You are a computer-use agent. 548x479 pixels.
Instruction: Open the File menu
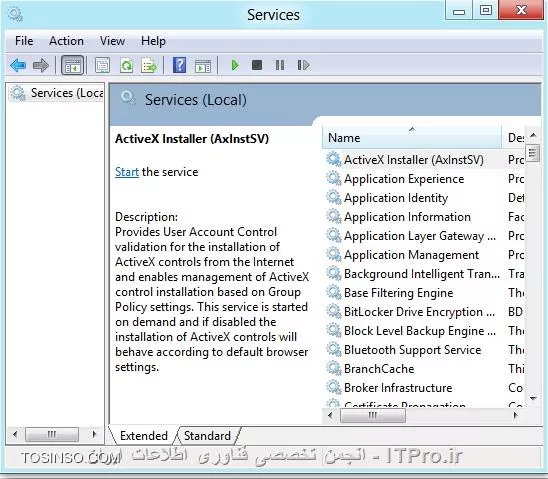pyautogui.click(x=24, y=41)
